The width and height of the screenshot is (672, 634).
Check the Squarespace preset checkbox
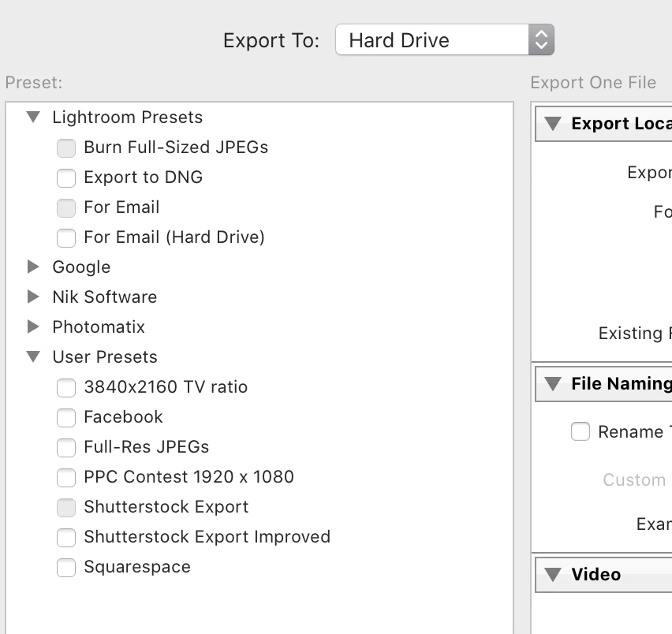point(66,568)
